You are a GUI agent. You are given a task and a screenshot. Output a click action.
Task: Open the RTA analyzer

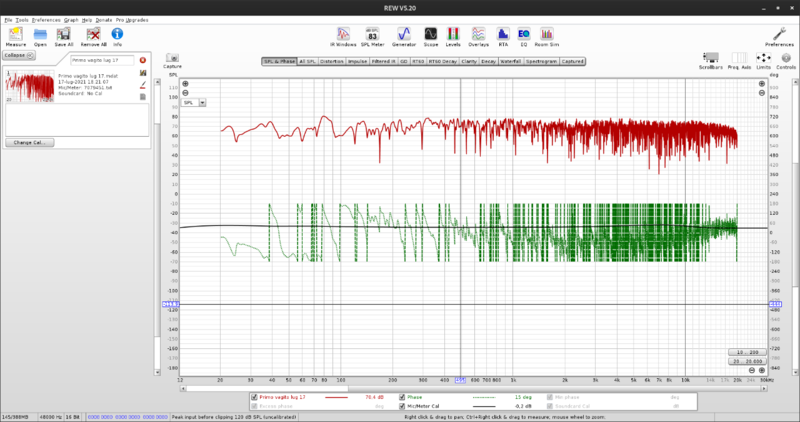[503, 34]
